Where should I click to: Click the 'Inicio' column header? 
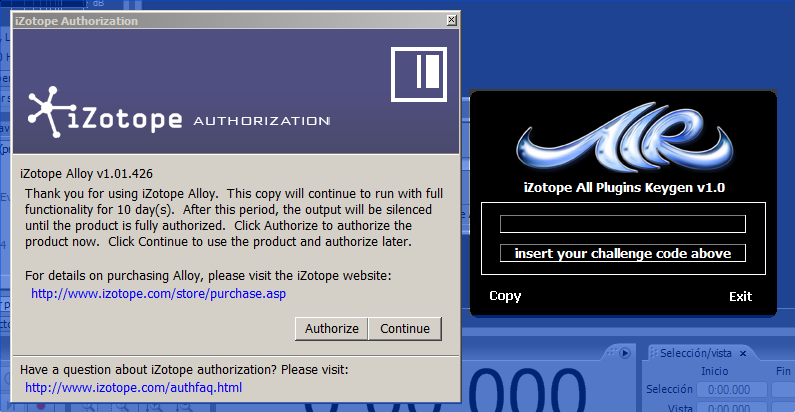714,371
